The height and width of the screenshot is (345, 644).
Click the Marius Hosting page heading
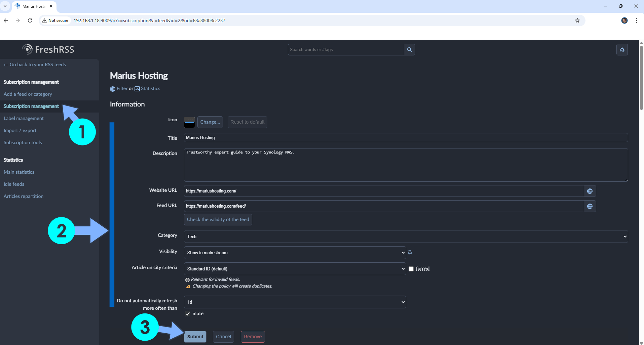(139, 76)
